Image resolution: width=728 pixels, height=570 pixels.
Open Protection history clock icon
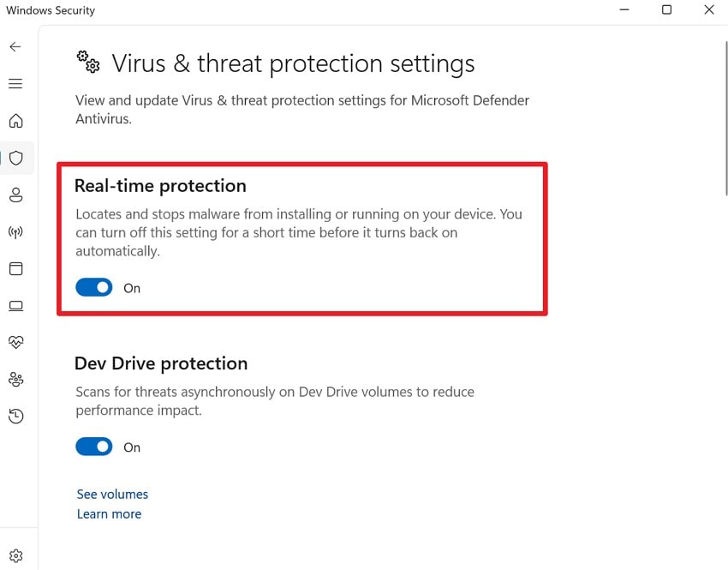point(15,417)
